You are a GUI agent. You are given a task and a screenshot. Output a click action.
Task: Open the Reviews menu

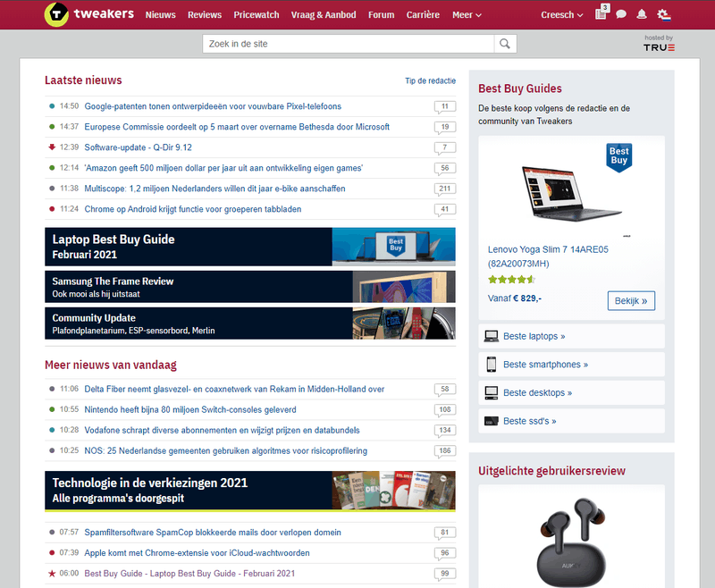coord(205,15)
